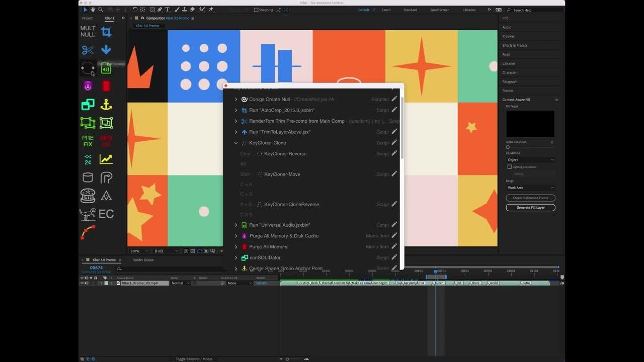Open the 200% magnification dropdown
The height and width of the screenshot is (362, 644).
[x=139, y=251]
